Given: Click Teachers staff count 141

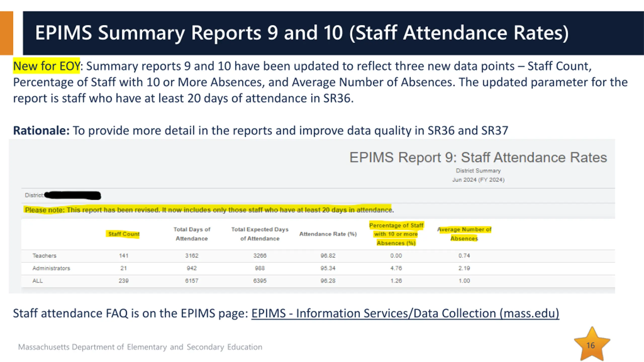Looking at the screenshot, I should pos(124,256).
